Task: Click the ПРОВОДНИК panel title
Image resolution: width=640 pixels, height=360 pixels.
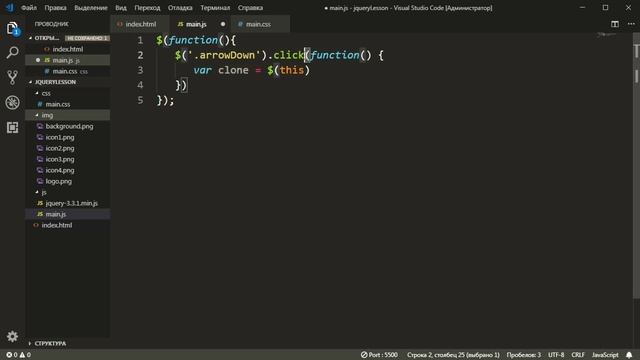Action: coord(51,24)
